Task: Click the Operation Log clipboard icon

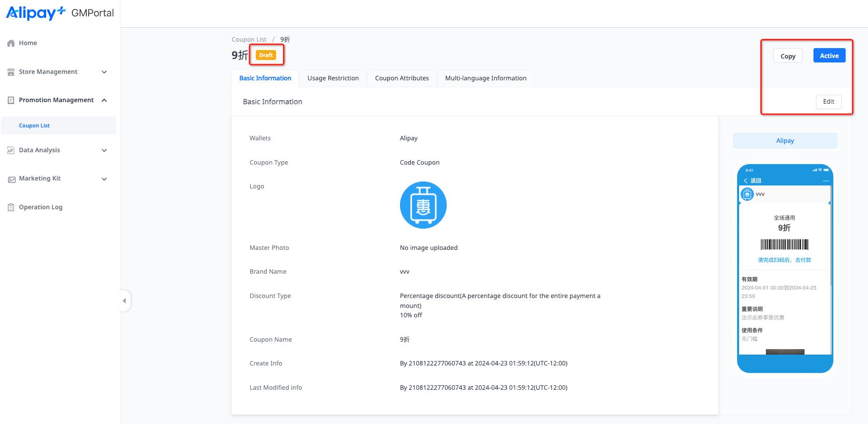Action: pyautogui.click(x=11, y=207)
